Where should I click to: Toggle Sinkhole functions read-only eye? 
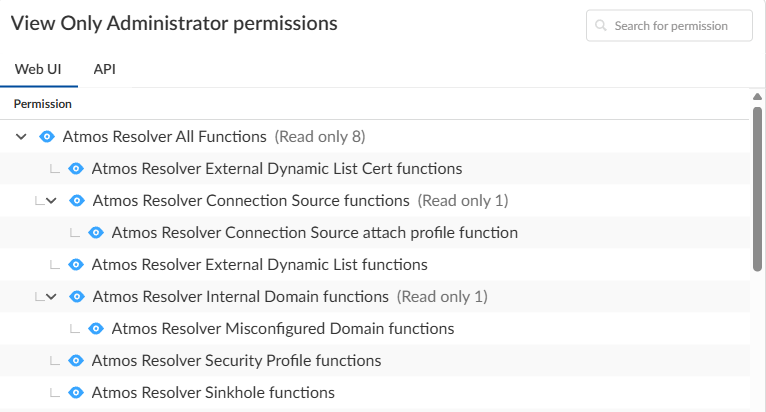[x=75, y=393]
